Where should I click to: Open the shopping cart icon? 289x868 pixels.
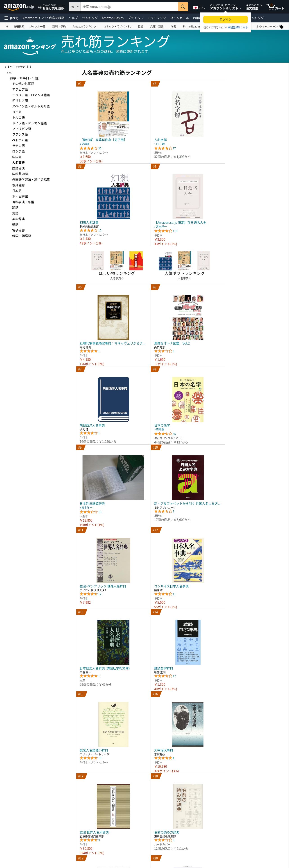[275, 6]
